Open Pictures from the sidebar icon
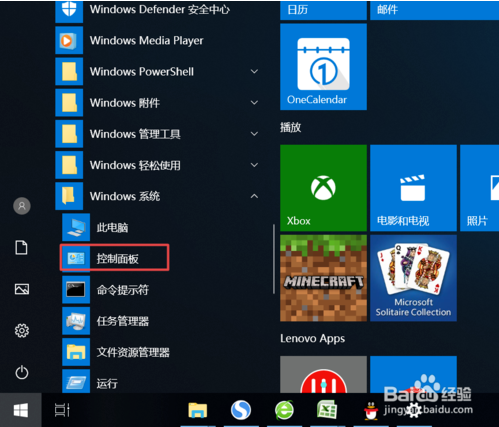This screenshot has width=499, height=427. pos(22,289)
